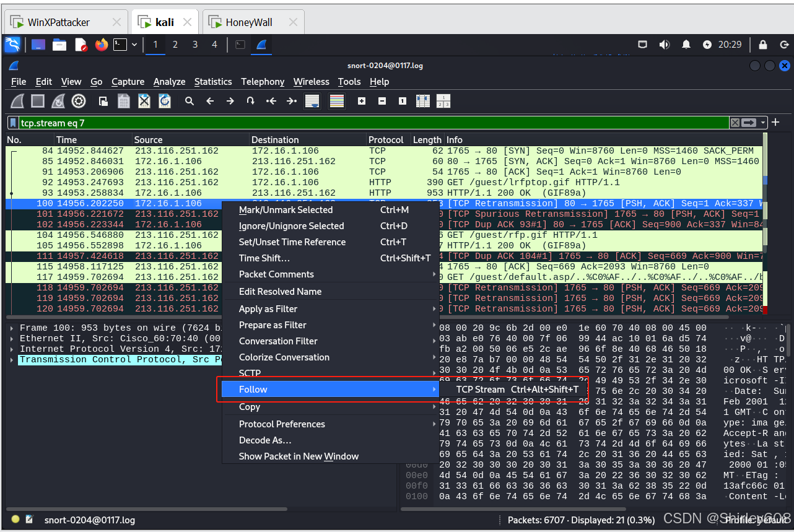794x532 pixels.
Task: Open the Kali applications menu
Action: tap(12, 45)
